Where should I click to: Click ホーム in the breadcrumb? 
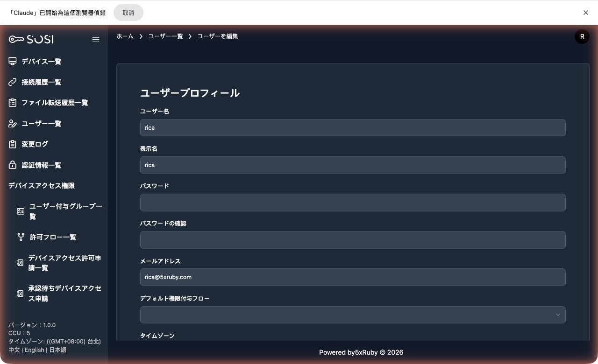[125, 36]
